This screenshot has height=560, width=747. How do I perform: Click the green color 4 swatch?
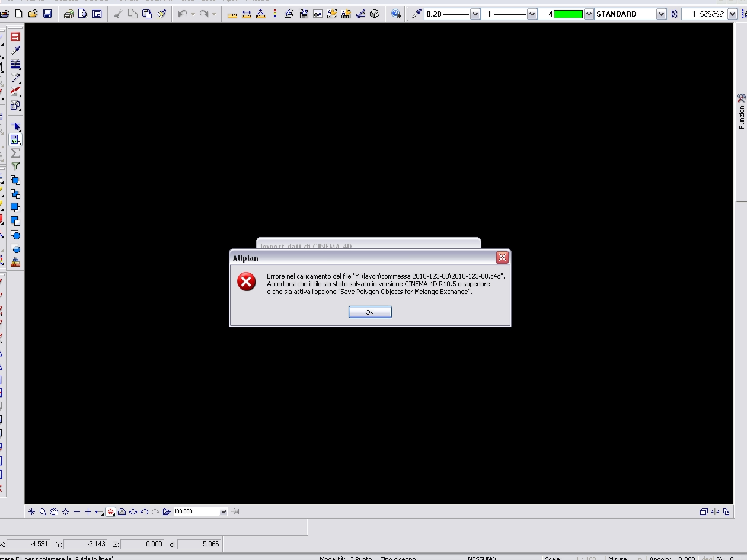tap(569, 14)
